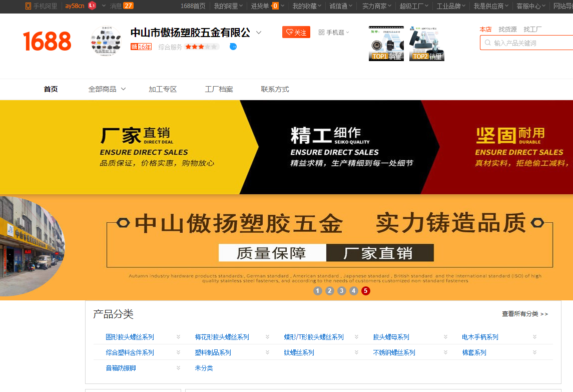Image resolution: width=573 pixels, height=392 pixels.
Task: Expand 电木手柄系列 chevron
Action: coord(534,337)
